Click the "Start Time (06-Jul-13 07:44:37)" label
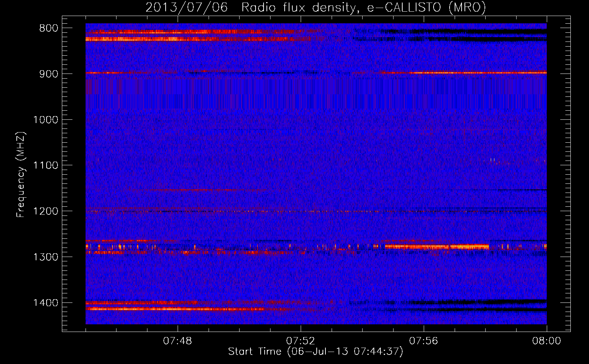The image size is (589, 364). coord(316,352)
